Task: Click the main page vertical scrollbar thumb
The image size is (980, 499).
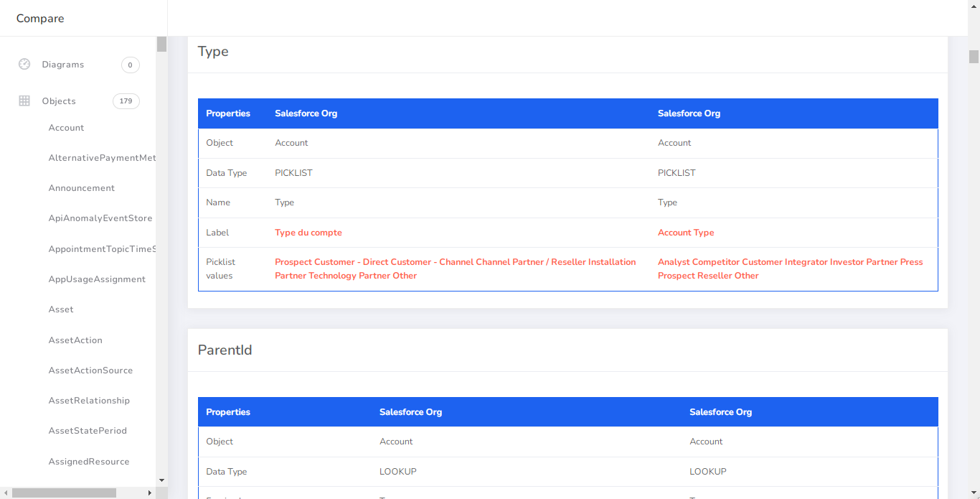Action: pyautogui.click(x=974, y=57)
